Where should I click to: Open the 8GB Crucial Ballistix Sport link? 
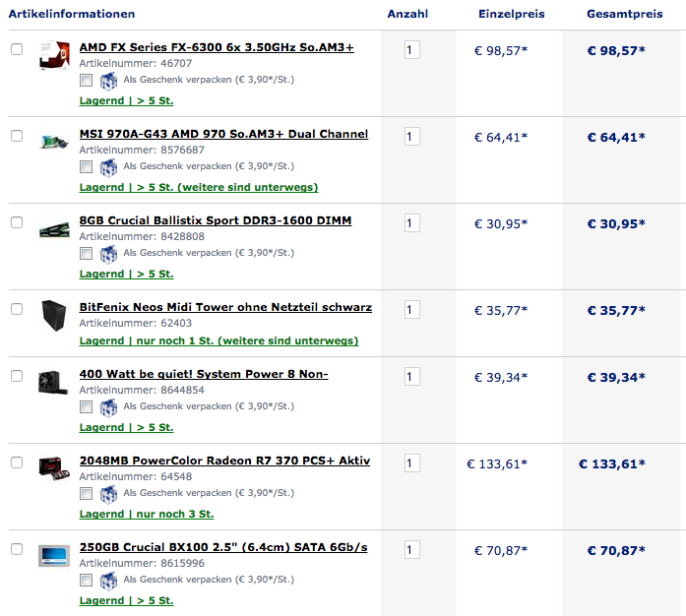pos(216,220)
